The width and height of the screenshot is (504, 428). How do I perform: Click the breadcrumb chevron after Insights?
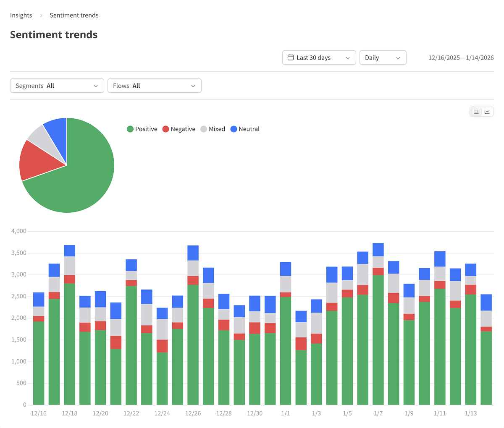point(41,15)
